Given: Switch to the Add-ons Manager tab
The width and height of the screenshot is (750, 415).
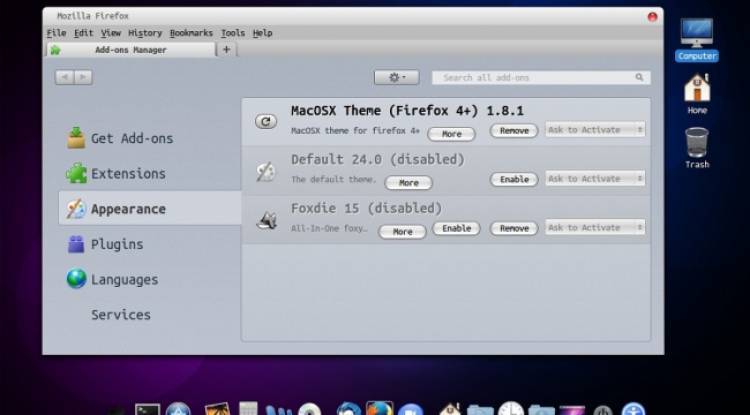Looking at the screenshot, I should pos(131,50).
